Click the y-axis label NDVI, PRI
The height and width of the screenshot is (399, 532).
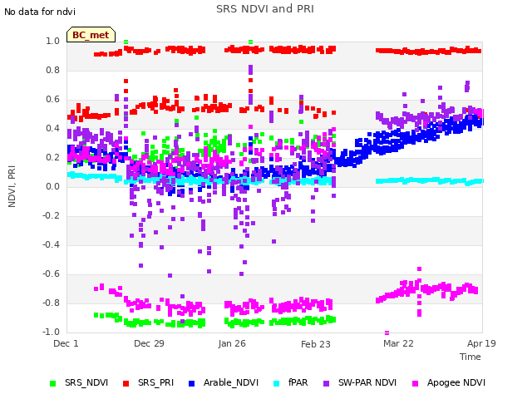coord(12,186)
